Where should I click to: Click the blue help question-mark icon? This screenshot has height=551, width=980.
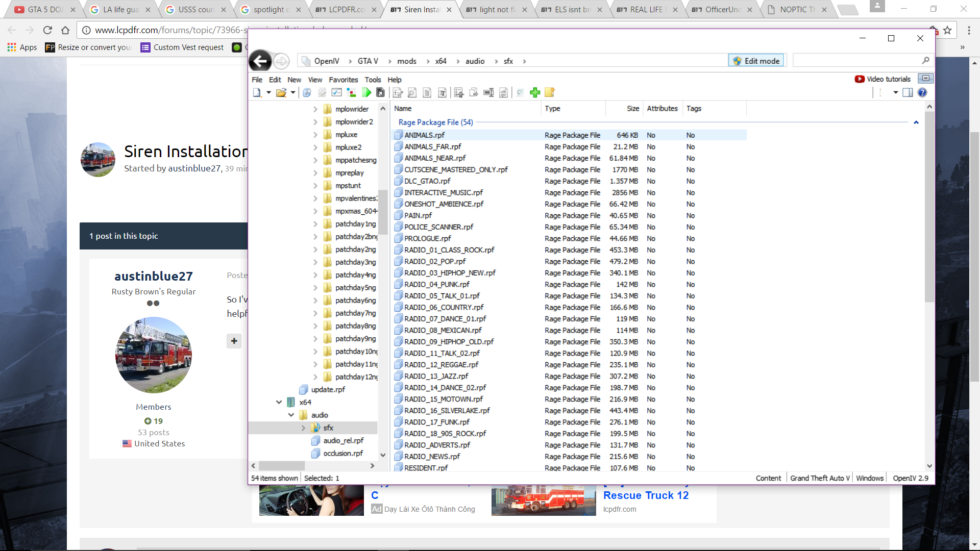[x=922, y=92]
